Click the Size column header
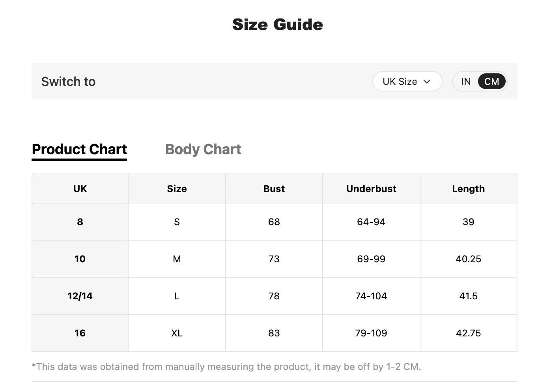The width and height of the screenshot is (538, 392). point(177,189)
